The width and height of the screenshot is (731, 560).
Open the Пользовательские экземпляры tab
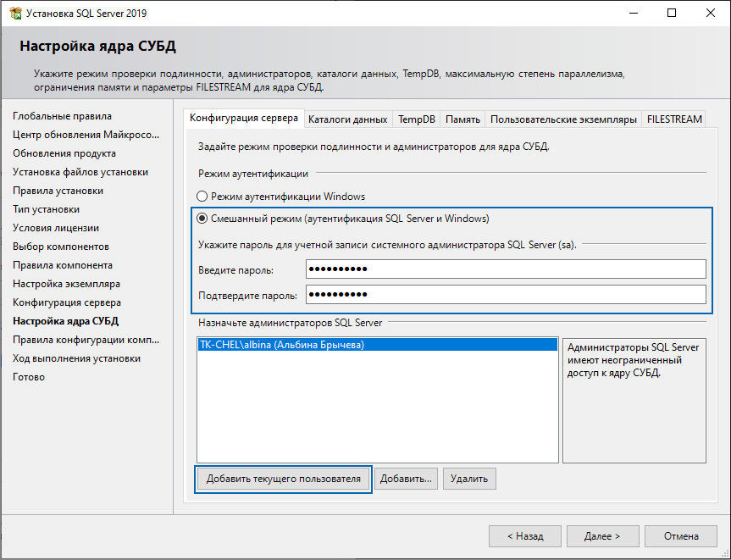click(563, 119)
